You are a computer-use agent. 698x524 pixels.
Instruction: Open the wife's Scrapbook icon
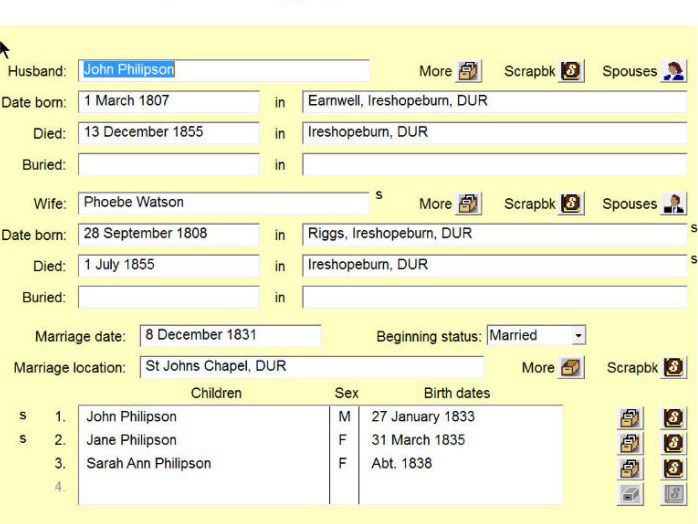tap(572, 203)
